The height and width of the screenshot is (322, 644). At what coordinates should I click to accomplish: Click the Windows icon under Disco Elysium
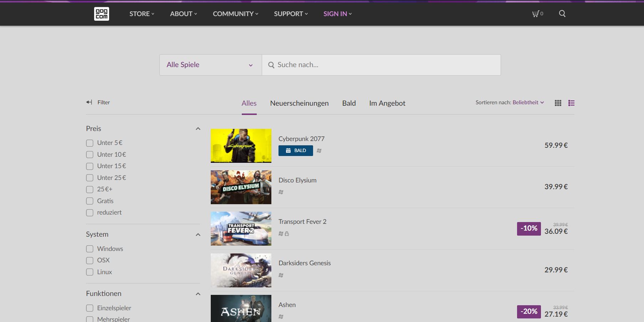coord(281,192)
